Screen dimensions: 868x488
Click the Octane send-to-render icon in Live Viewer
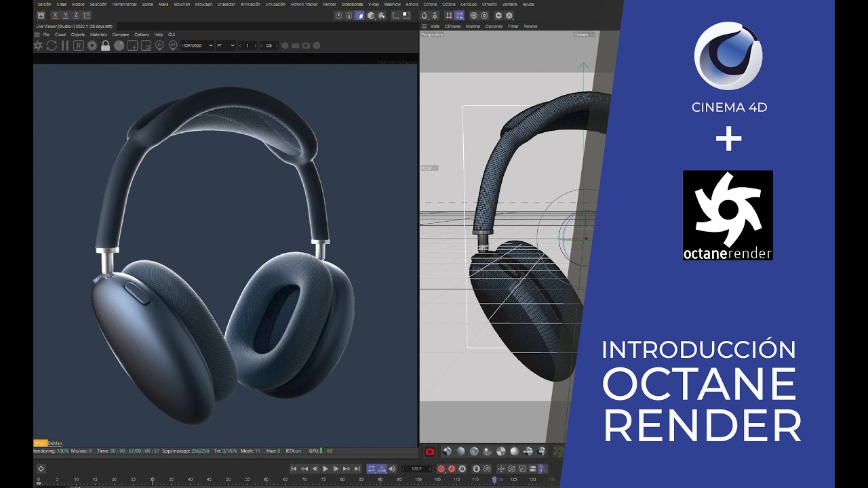point(38,45)
